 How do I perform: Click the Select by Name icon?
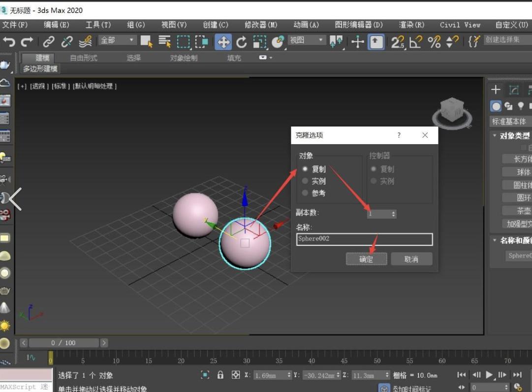164,42
